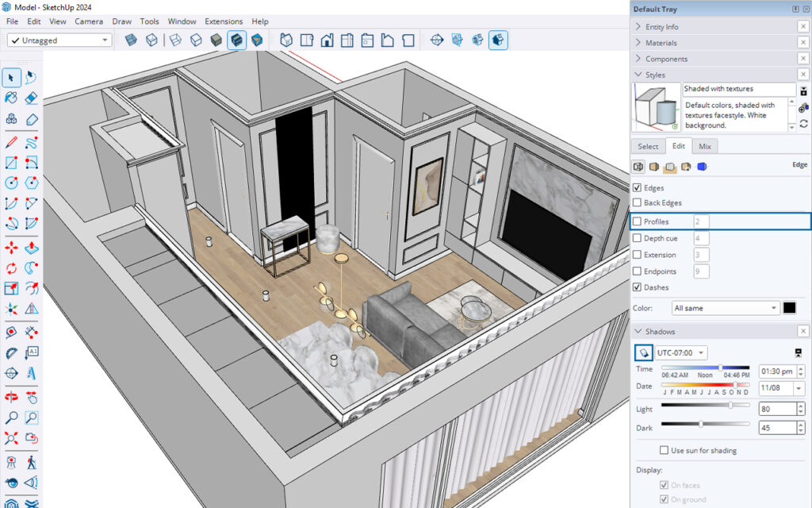Choose the Move tool
The width and height of the screenshot is (812, 508).
click(x=11, y=248)
